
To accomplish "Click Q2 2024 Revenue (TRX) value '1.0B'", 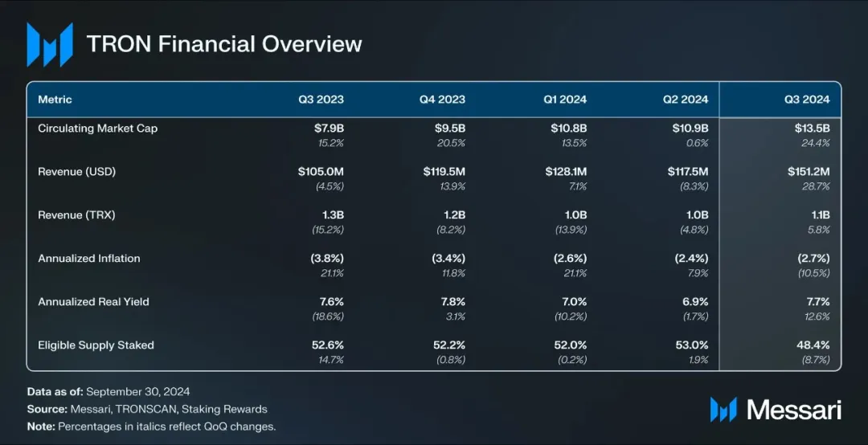I will [697, 214].
